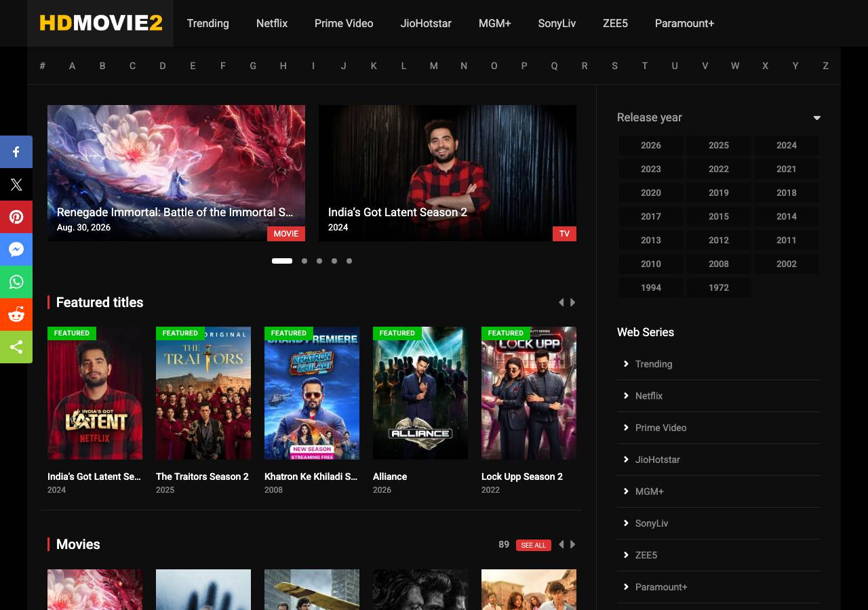Screen dimensions: 868x610
Task: Browse titles starting with letter Z
Action: [825, 66]
